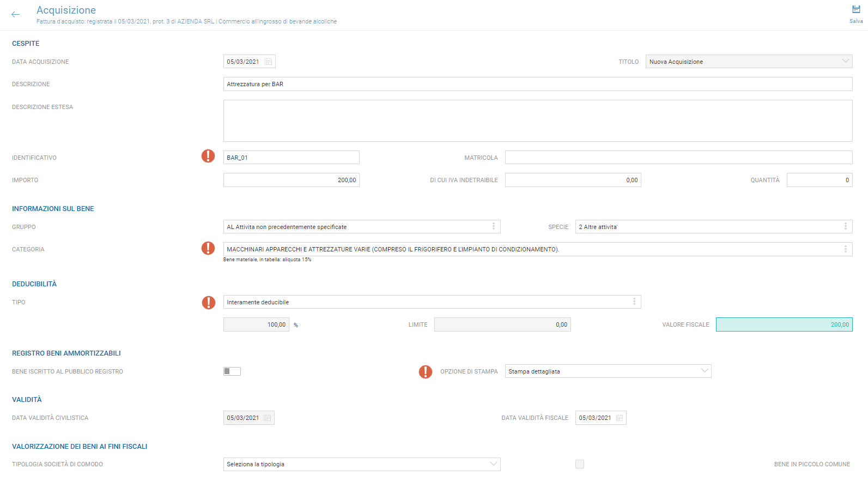Click the 'Bene materiale, in tabella: aliquota 15%' note

pyautogui.click(x=268, y=260)
